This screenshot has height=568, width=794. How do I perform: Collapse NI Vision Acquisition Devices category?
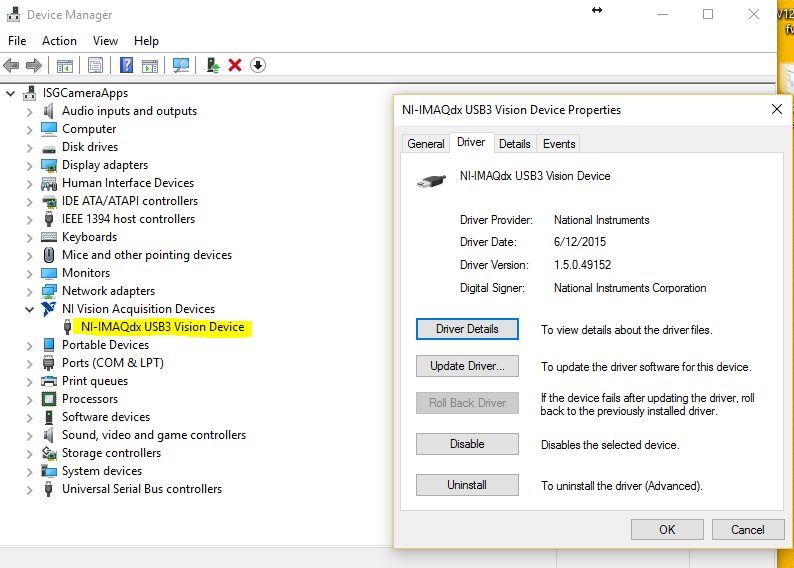coord(29,309)
